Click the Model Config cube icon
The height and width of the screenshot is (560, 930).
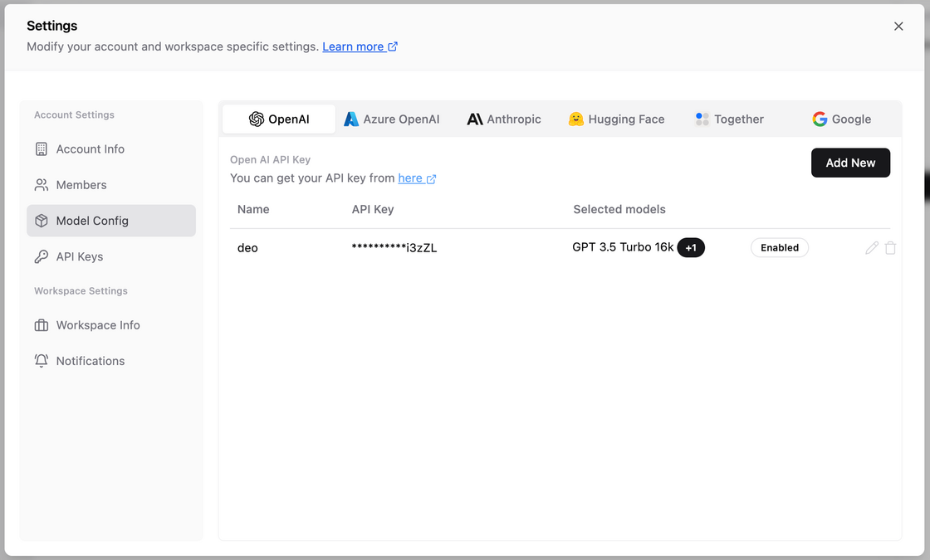[x=41, y=221]
